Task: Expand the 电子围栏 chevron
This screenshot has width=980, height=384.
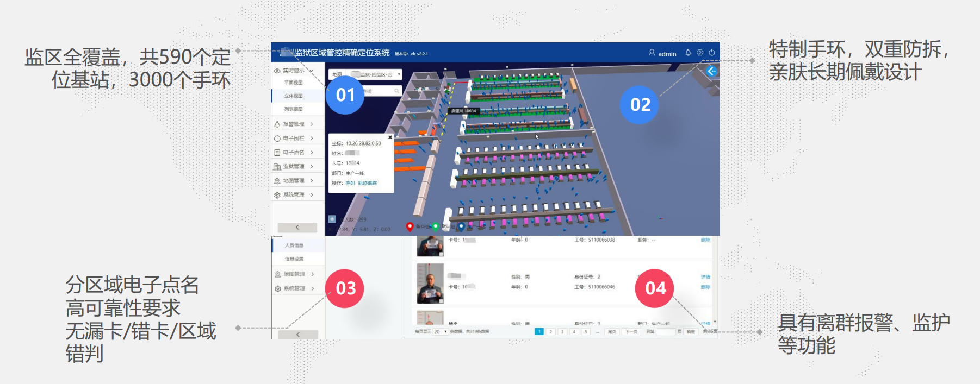Action: [x=312, y=139]
